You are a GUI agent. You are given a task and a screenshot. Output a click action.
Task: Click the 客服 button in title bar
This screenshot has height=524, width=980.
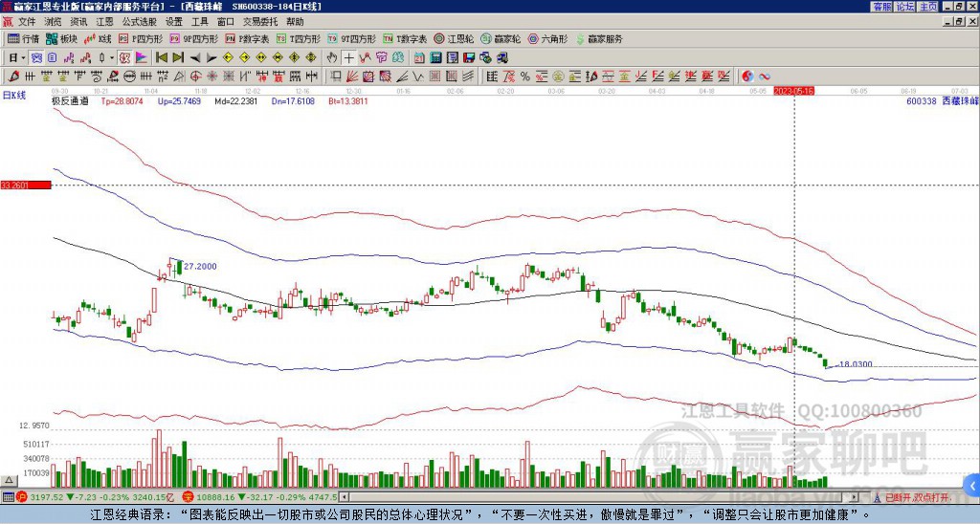point(881,7)
